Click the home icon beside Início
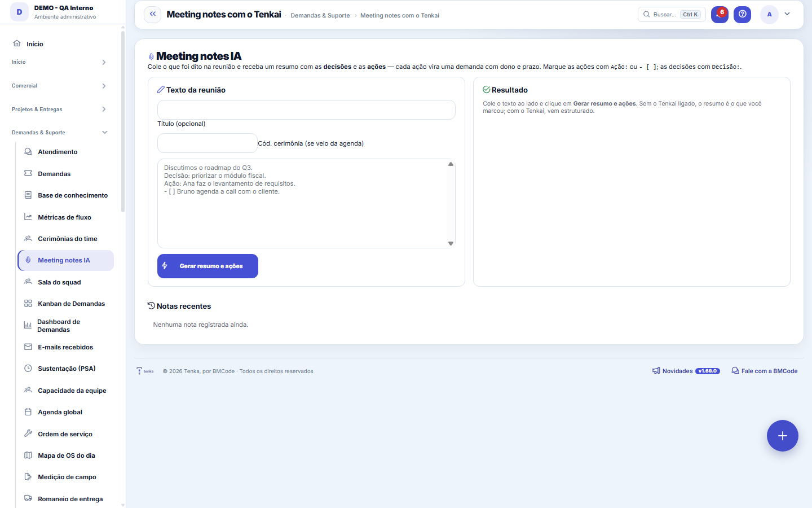Screen dimensions: 812x508 (17, 43)
